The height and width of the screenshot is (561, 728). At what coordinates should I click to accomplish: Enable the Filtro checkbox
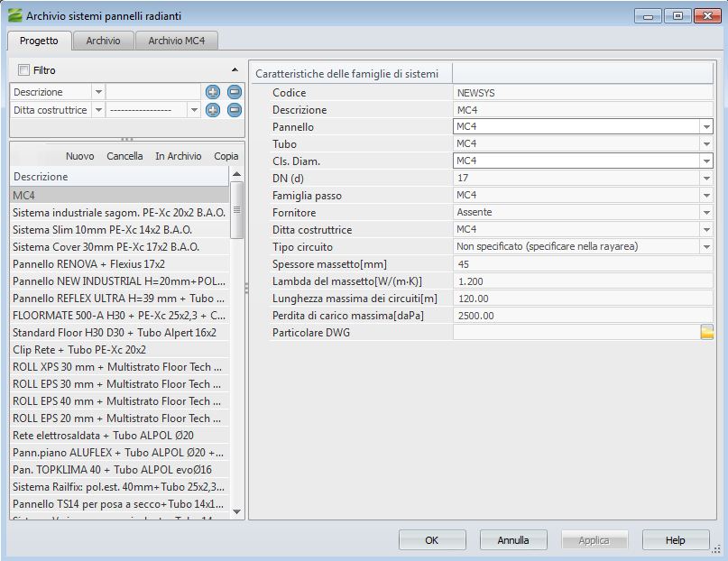point(23,70)
